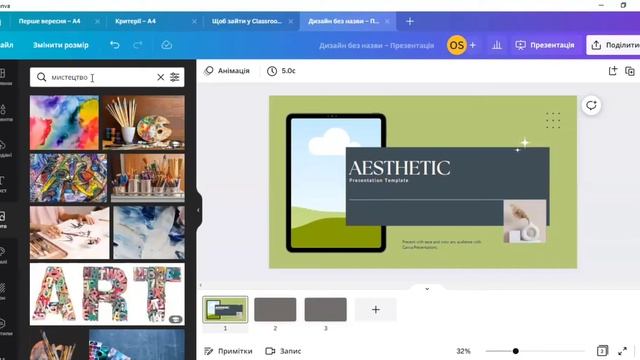Click the plus icon beside OS avatar
Viewport: 640px width, 360px height.
tap(473, 45)
